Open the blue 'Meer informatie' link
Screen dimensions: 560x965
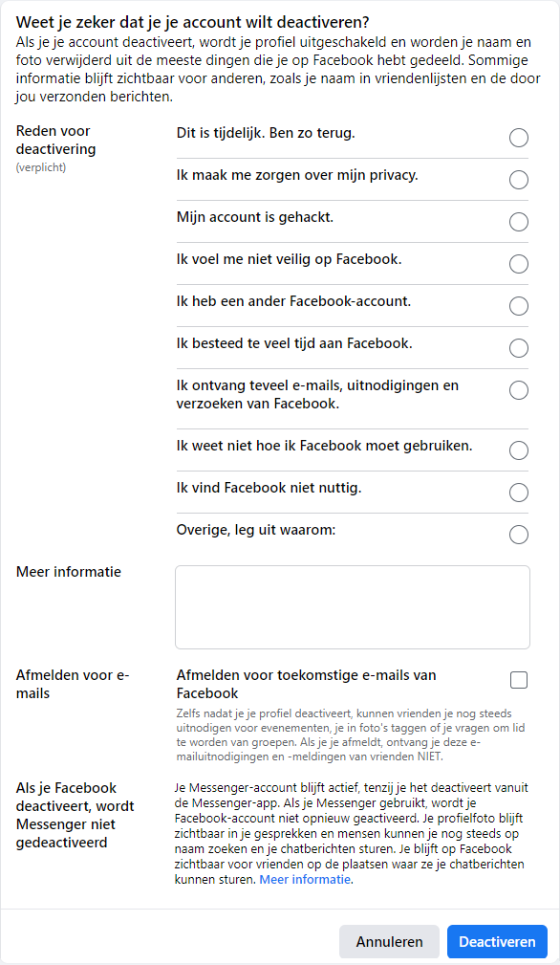pos(305,880)
